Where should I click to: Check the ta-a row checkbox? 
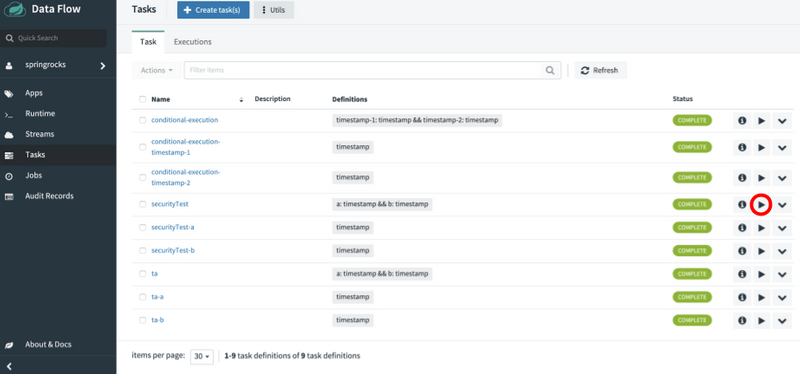pos(142,297)
